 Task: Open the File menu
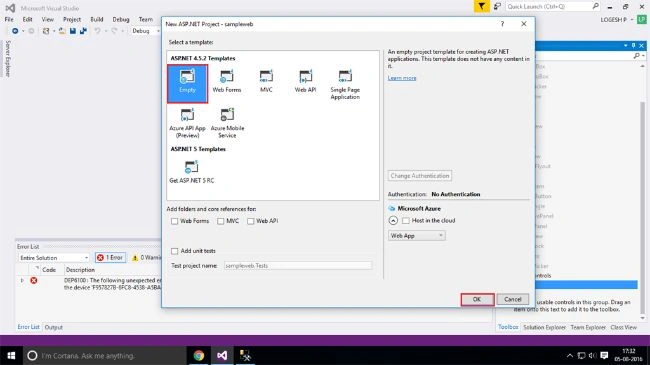tap(9, 19)
